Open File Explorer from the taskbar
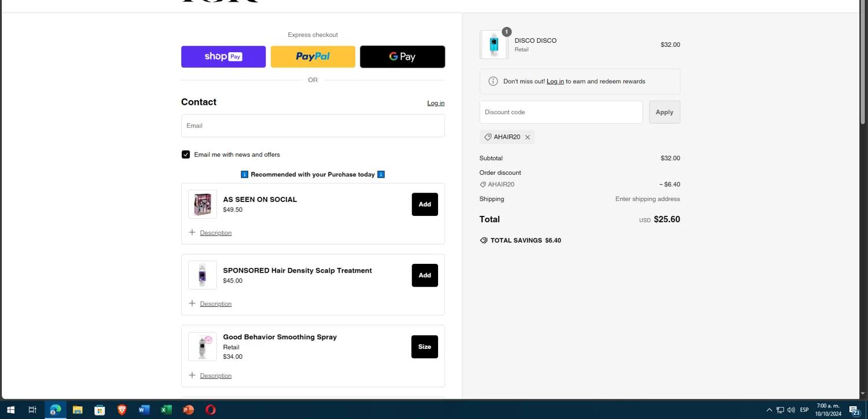 78,410
